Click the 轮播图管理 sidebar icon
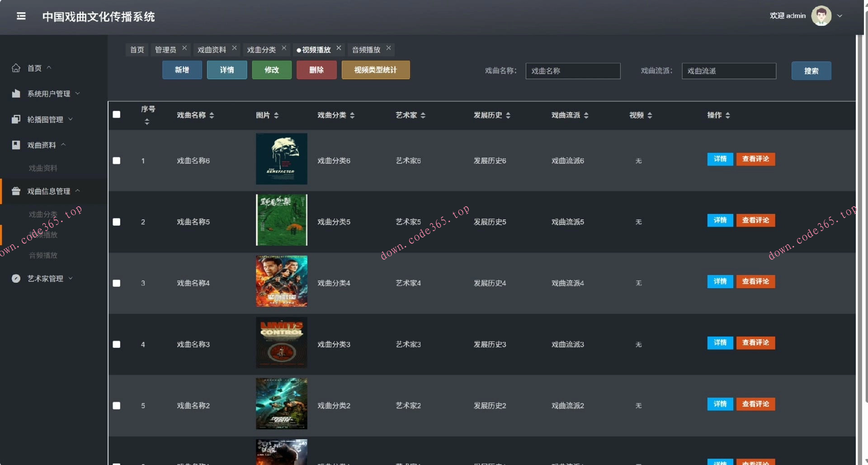 coord(16,119)
